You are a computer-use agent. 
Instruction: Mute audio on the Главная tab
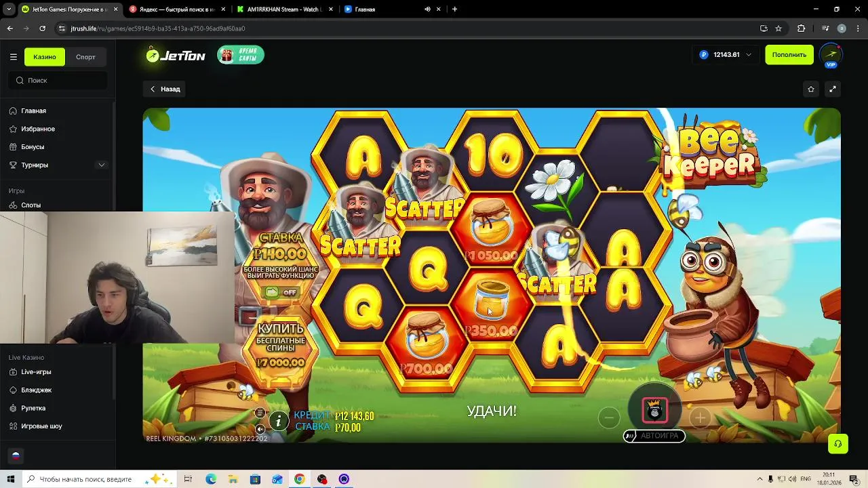pyautogui.click(x=427, y=9)
